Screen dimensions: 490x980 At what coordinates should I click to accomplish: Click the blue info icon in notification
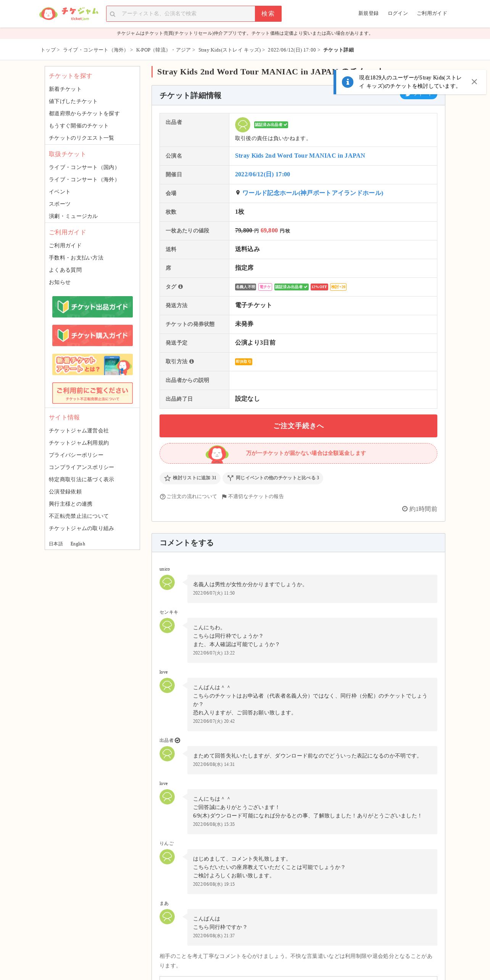coord(347,82)
